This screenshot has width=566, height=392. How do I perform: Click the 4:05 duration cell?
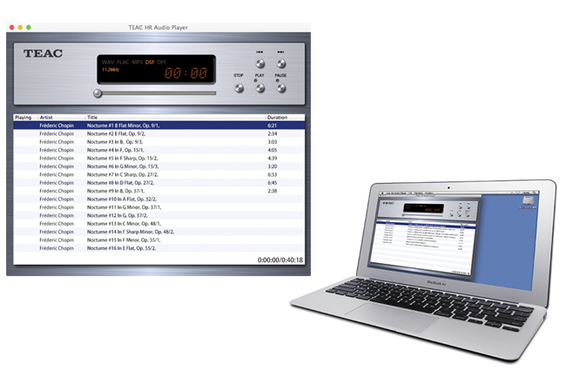pos(273,150)
